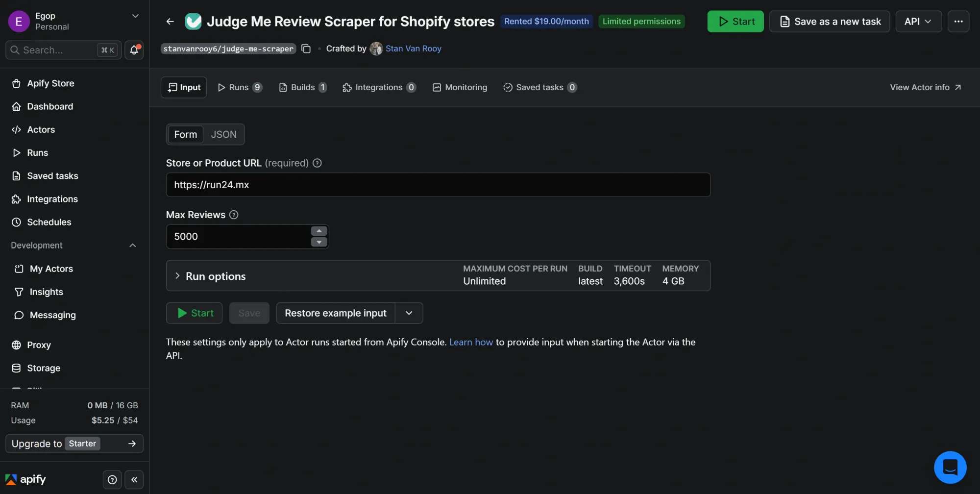The width and height of the screenshot is (980, 494).
Task: Collapse the Development section
Action: (132, 246)
